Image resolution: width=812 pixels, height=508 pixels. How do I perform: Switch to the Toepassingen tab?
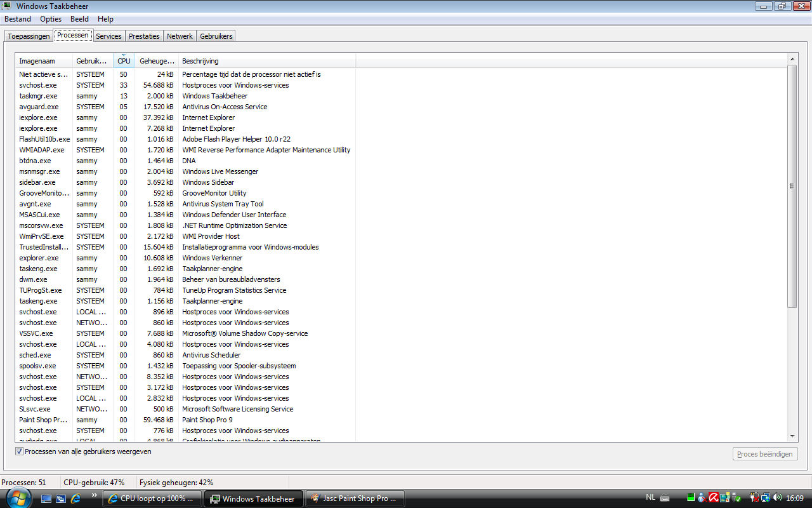(29, 36)
